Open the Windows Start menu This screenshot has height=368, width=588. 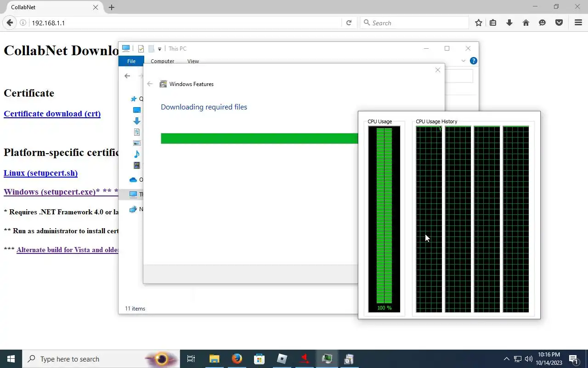pos(11,359)
